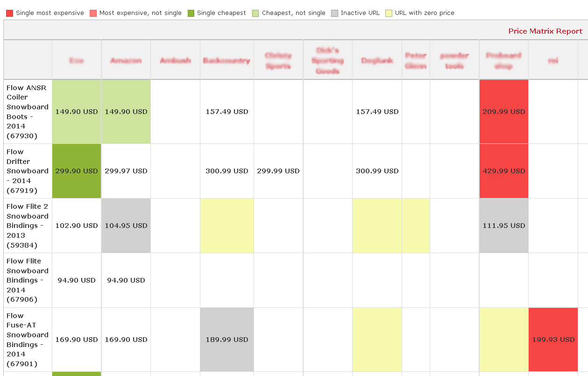Click yellow Peter Glenn cell in Flite 2 row
The image size is (588, 376).
click(x=416, y=226)
